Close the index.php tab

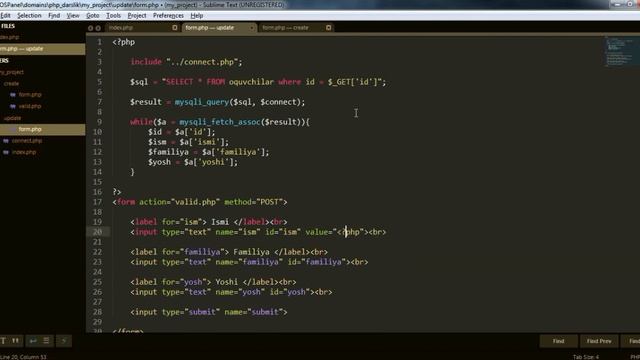[x=175, y=28]
